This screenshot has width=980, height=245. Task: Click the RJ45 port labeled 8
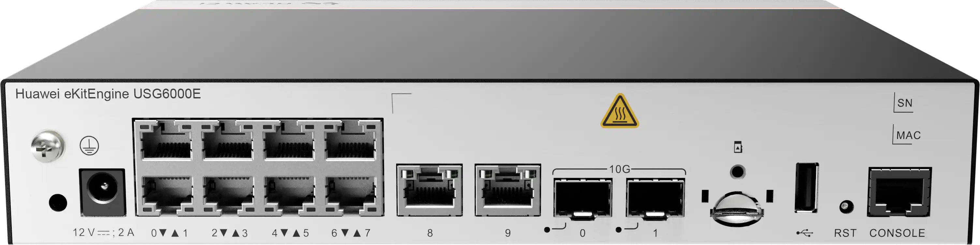(429, 190)
